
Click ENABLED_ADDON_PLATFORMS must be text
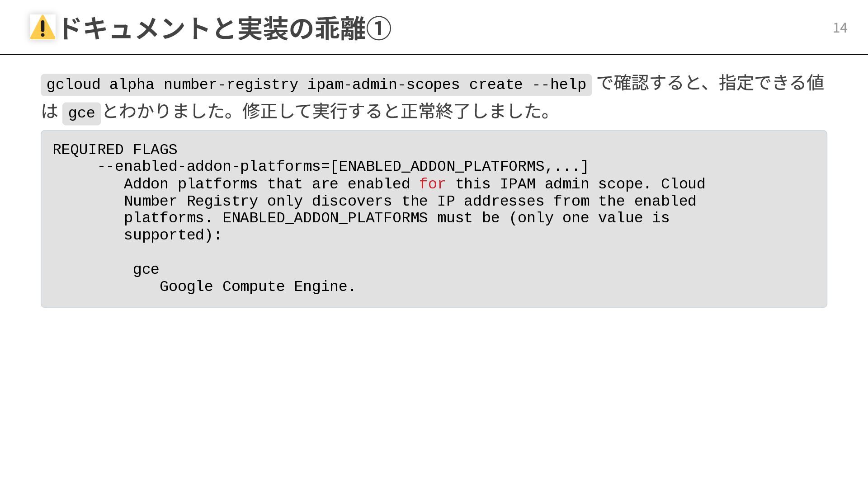point(361,218)
